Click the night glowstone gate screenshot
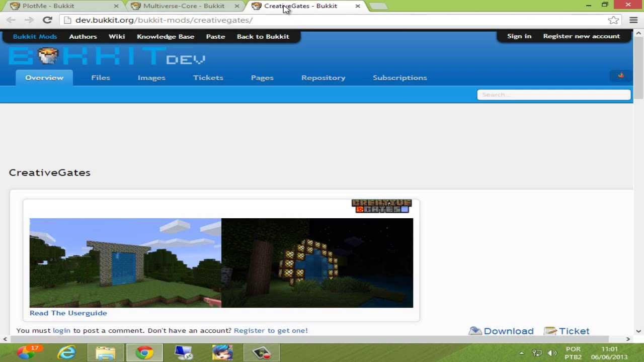 [x=317, y=262]
